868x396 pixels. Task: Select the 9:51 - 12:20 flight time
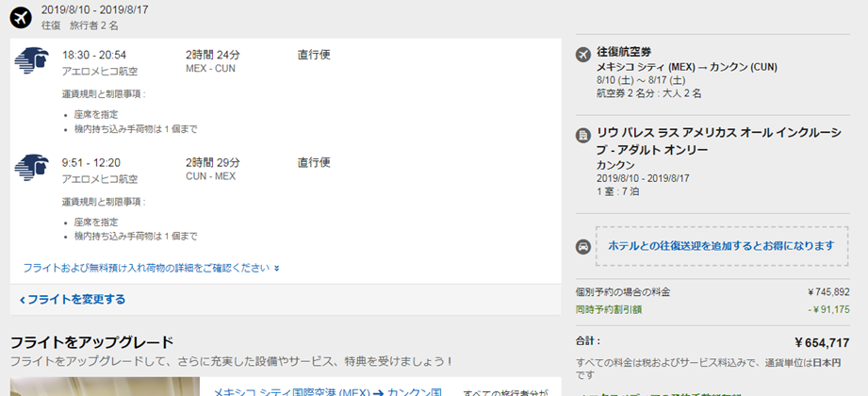[x=91, y=163]
